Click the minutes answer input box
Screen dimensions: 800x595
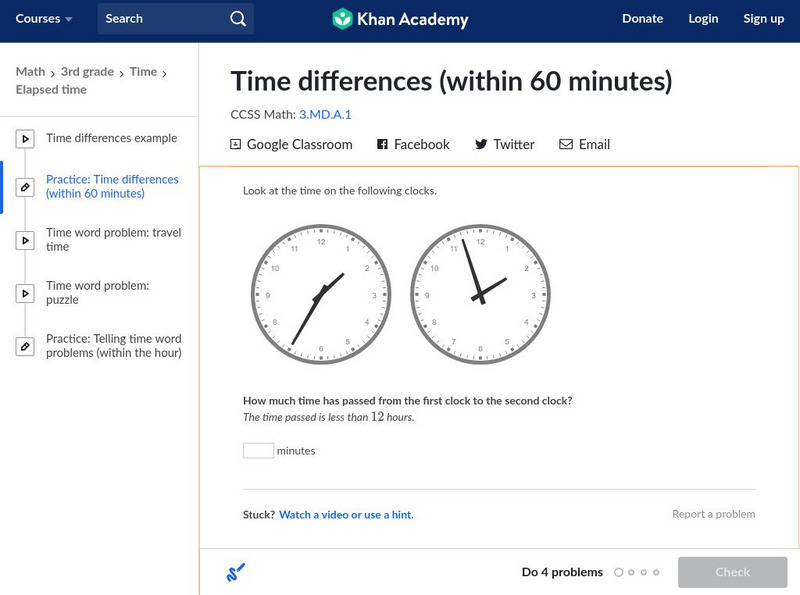pyautogui.click(x=258, y=450)
